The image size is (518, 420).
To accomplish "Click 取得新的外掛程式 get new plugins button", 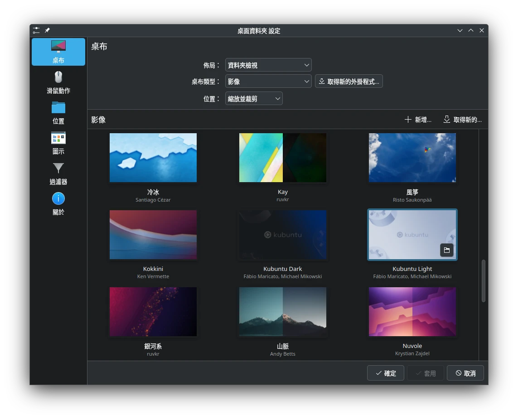I will tap(349, 82).
